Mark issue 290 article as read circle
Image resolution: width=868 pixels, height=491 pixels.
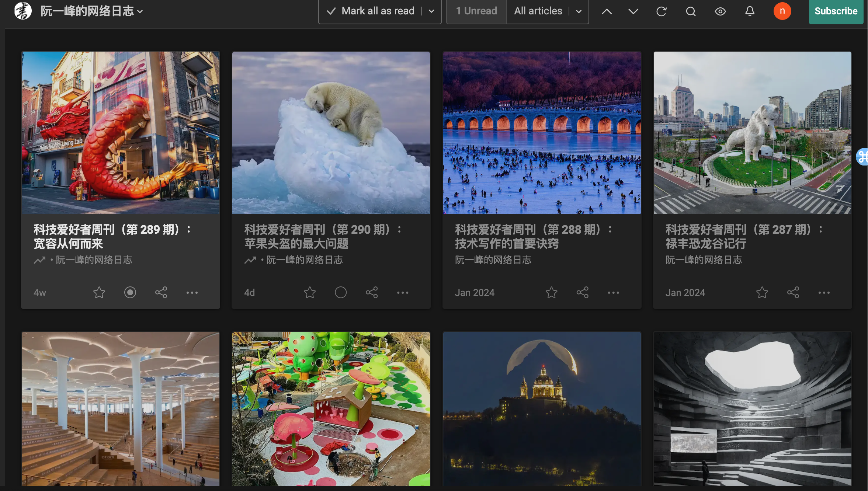(x=341, y=293)
